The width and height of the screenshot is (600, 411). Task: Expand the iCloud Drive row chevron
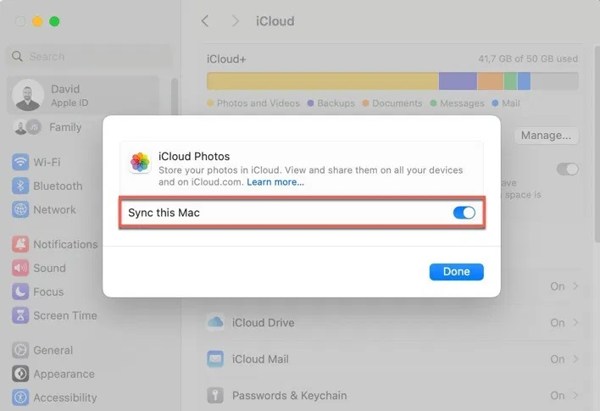tap(574, 323)
